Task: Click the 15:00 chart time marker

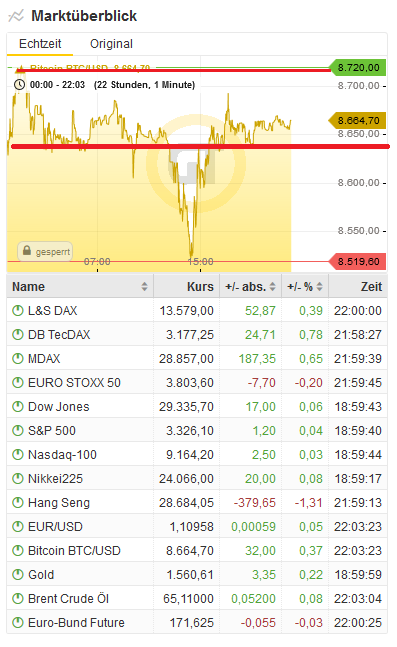Action: pos(201,262)
